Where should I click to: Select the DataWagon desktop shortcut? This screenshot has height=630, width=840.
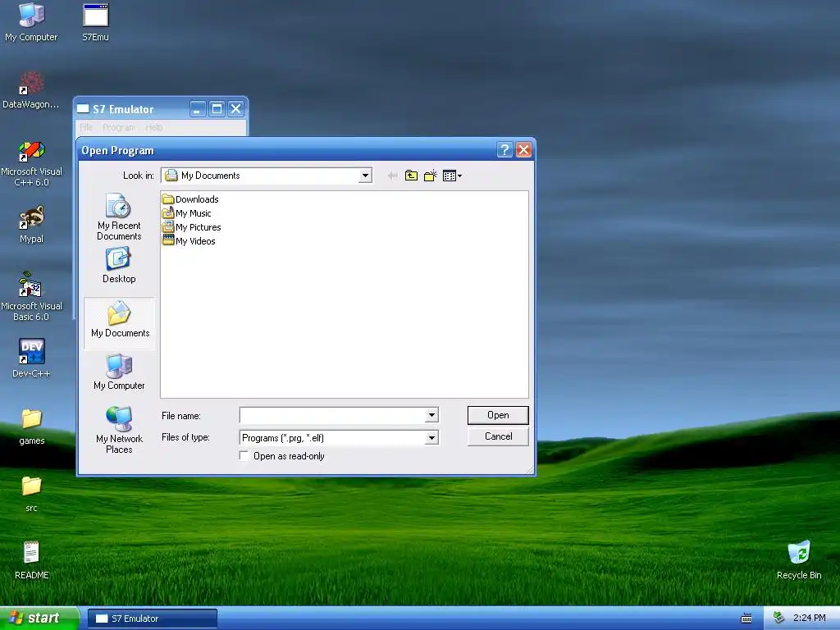click(x=31, y=90)
